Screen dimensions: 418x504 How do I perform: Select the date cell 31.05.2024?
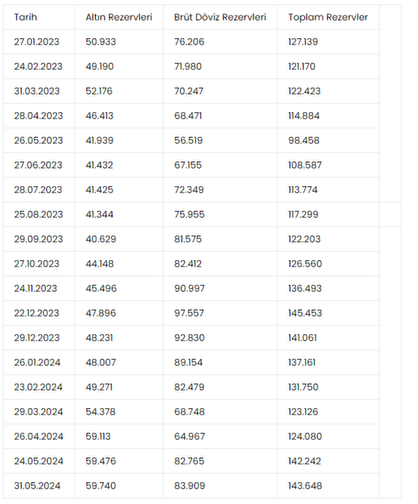[37, 486]
